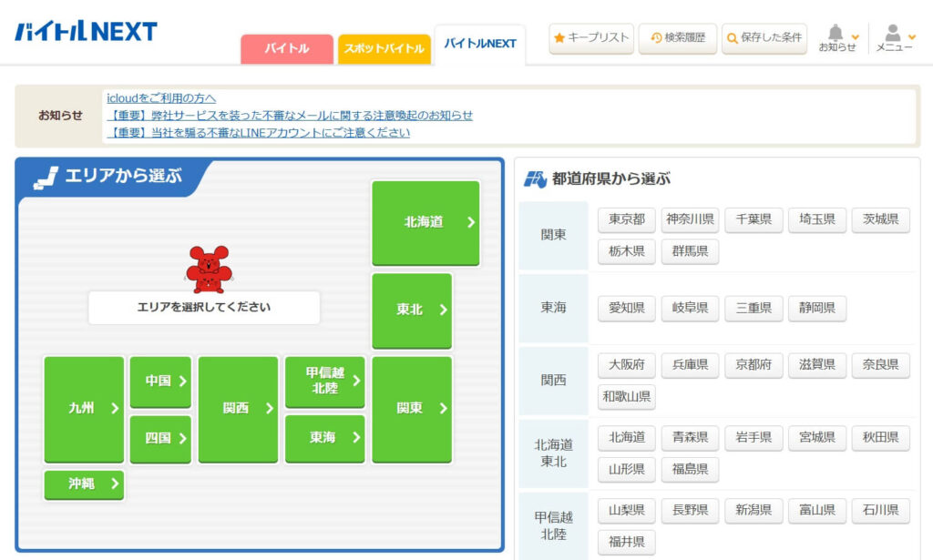
Task: Choose 長野県 prefecture
Action: click(691, 511)
